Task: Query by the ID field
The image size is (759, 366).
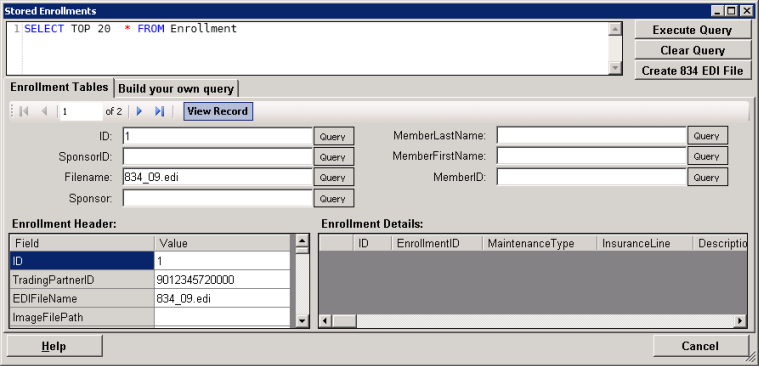Action: coord(333,137)
